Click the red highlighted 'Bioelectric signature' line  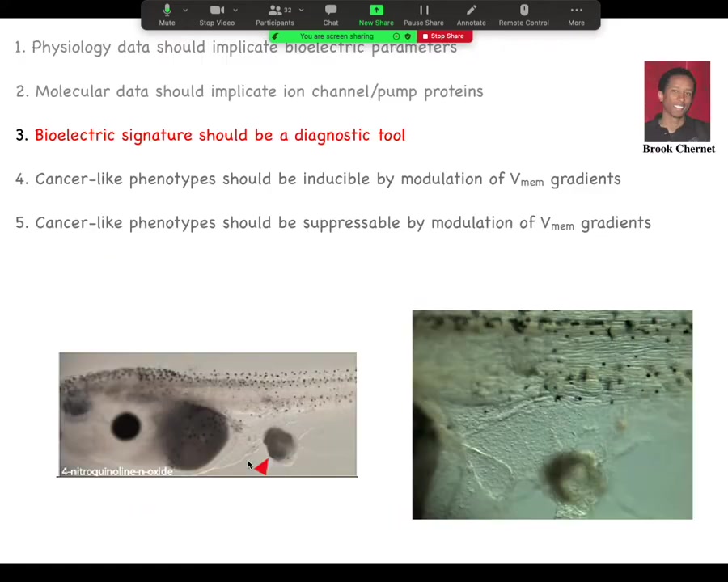pos(219,135)
